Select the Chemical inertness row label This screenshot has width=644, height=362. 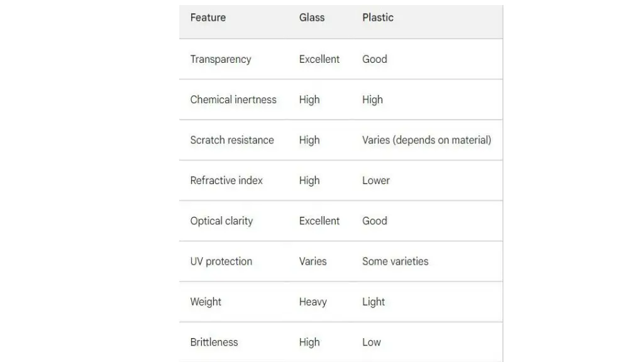click(x=233, y=100)
